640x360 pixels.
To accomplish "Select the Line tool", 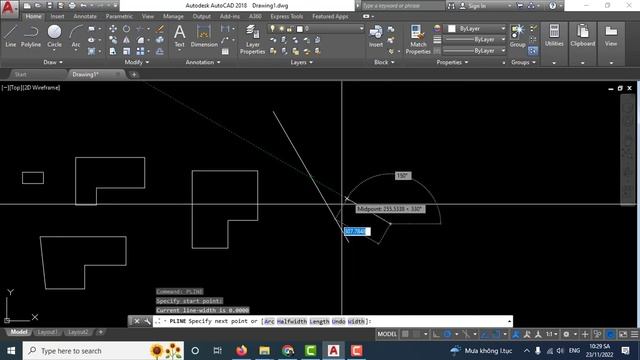I will (x=10, y=36).
